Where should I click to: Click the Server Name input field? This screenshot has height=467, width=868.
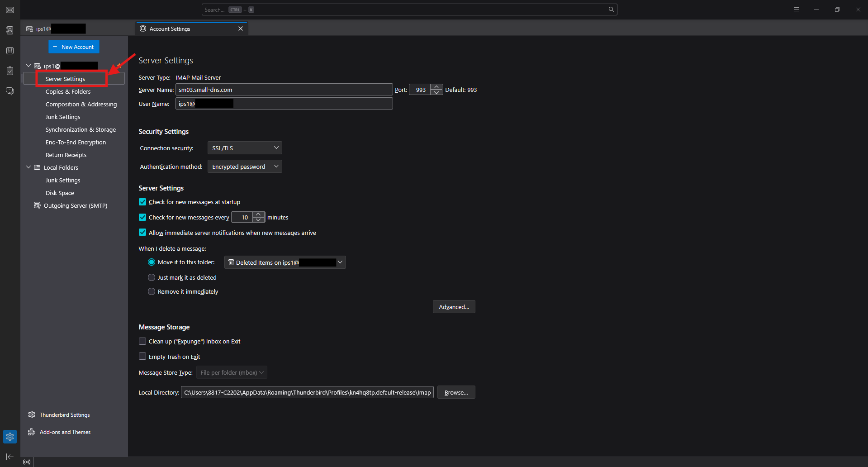point(284,90)
